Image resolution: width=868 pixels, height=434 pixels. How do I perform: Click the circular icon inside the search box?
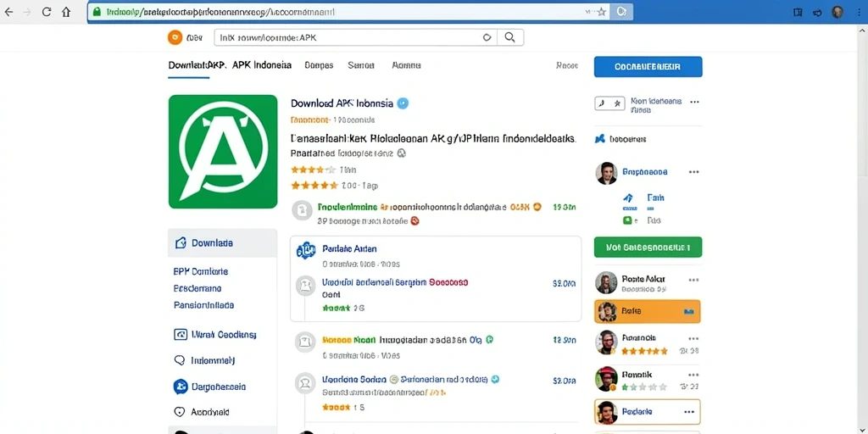click(487, 37)
